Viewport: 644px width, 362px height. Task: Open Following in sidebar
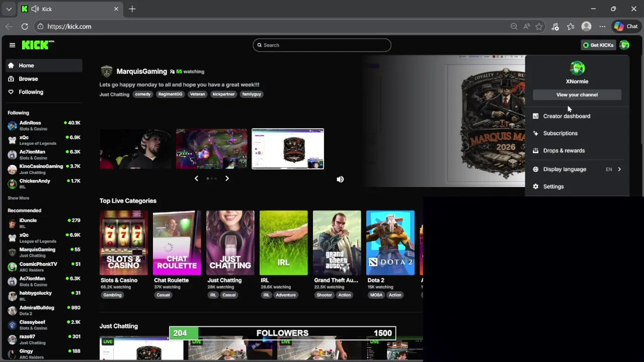pos(44,92)
